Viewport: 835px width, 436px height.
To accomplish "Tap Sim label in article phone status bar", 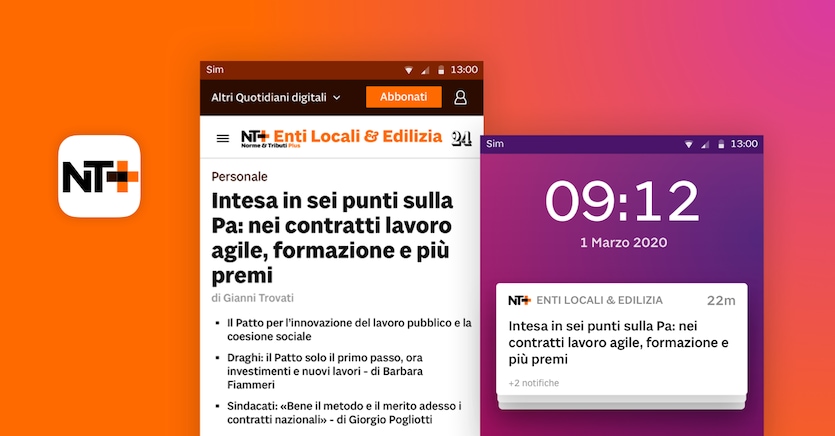I will 215,70.
